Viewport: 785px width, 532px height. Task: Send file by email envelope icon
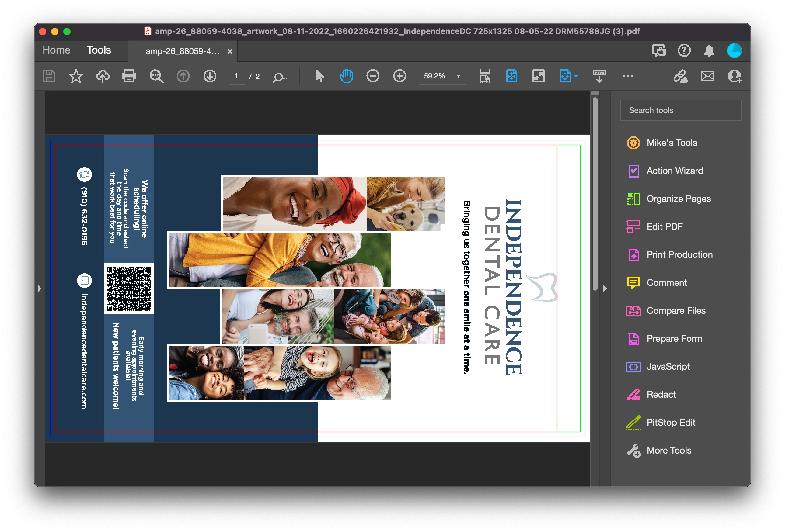tap(707, 76)
